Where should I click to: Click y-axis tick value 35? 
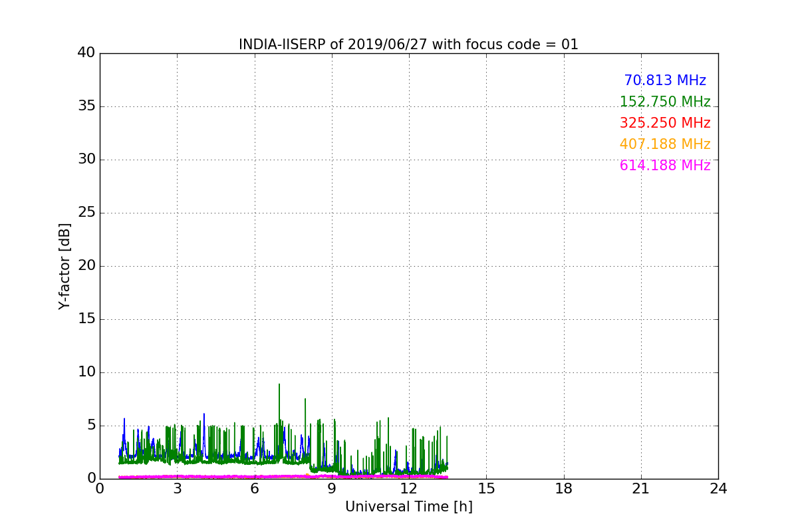click(x=86, y=106)
